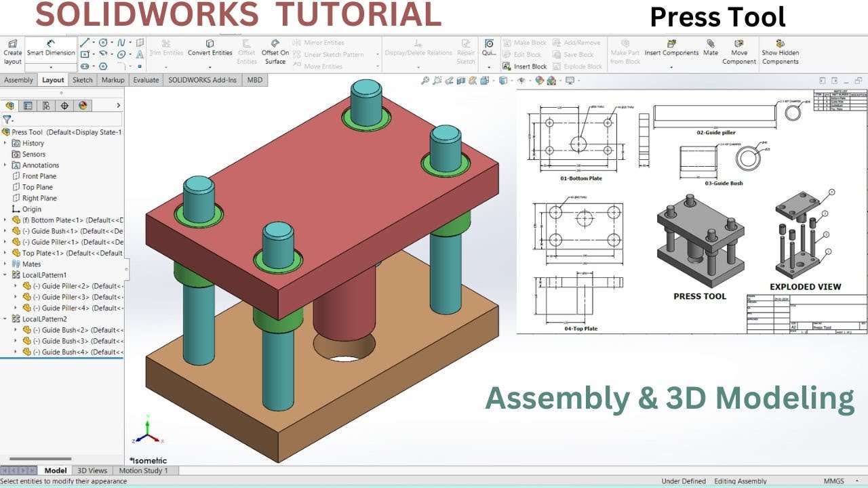Click the Offset On Surface tool
Viewport: 868px width, 488px height.
pos(275,52)
